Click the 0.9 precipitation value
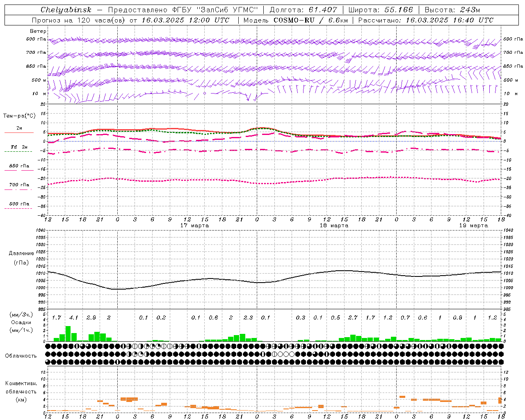Screen dimensions: 525x420 [457, 318]
